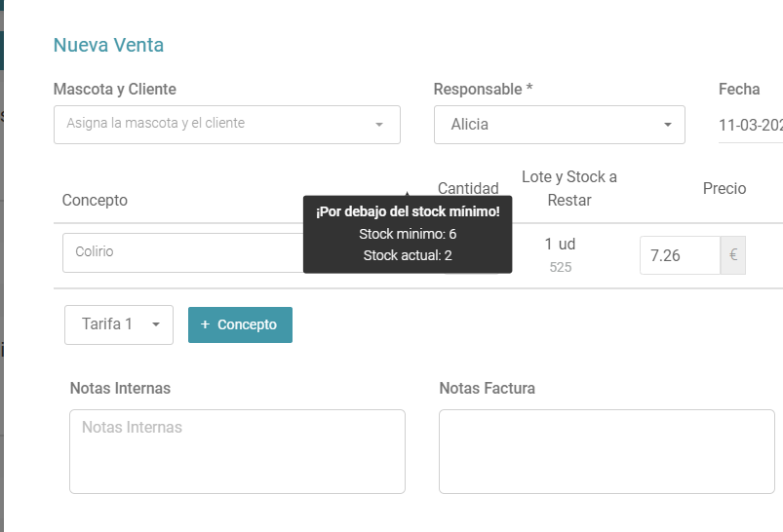Image resolution: width=783 pixels, height=532 pixels.
Task: Click the lot number 525
Action: click(561, 267)
